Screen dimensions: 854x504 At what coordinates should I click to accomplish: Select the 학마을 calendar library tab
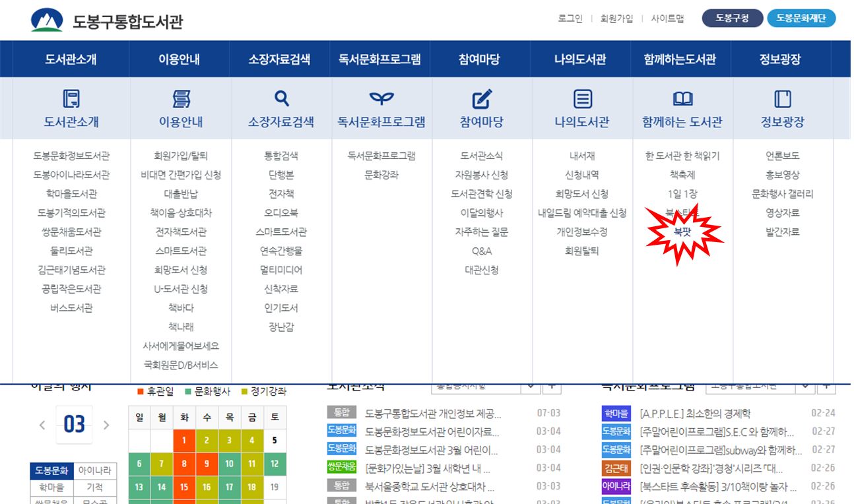51,488
